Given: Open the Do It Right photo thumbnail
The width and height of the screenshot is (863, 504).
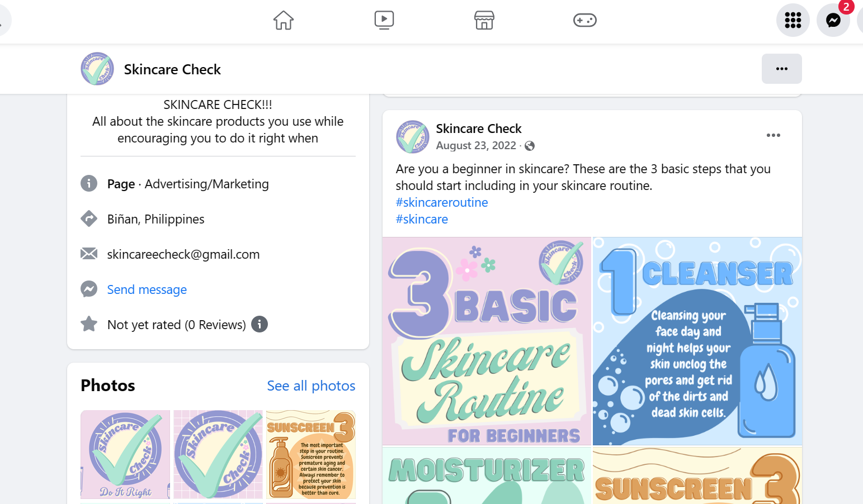Looking at the screenshot, I should click(x=125, y=454).
